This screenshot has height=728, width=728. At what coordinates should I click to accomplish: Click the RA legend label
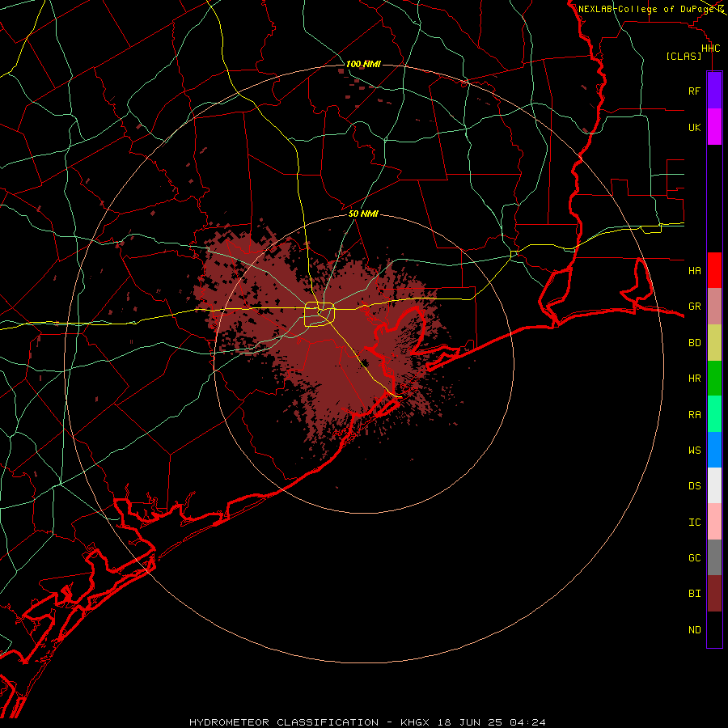coord(694,415)
